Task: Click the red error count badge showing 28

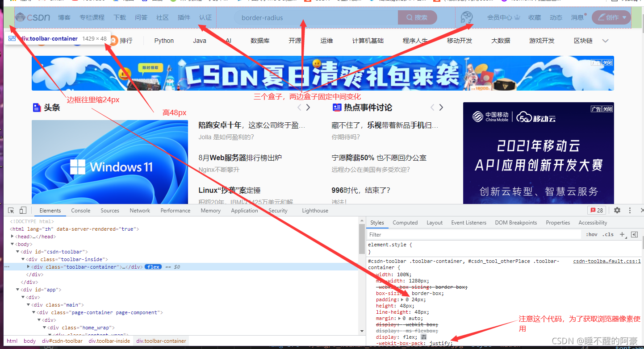Action: click(596, 210)
